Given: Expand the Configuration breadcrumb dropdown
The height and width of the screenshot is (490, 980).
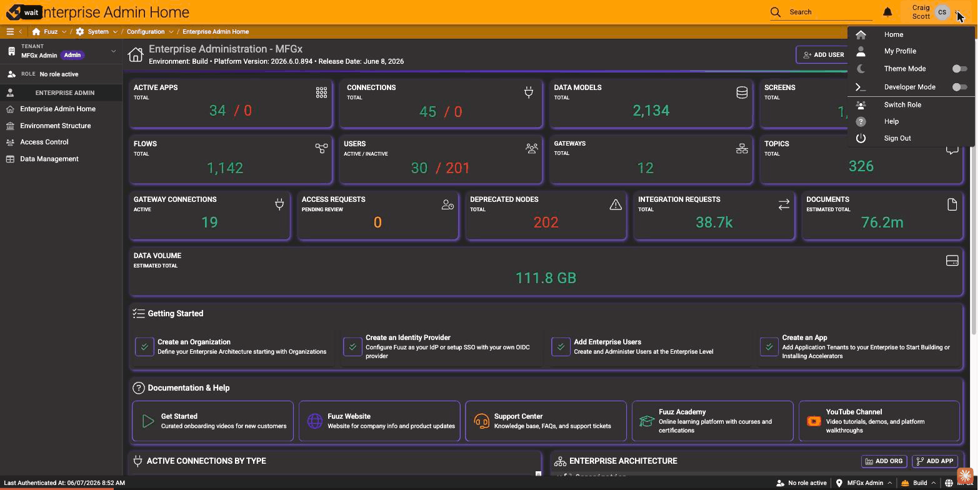Looking at the screenshot, I should pos(171,31).
